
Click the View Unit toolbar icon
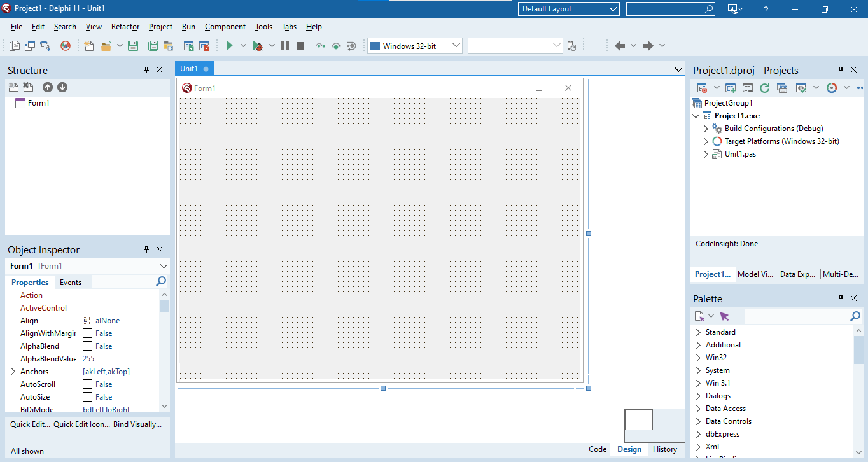[x=15, y=46]
